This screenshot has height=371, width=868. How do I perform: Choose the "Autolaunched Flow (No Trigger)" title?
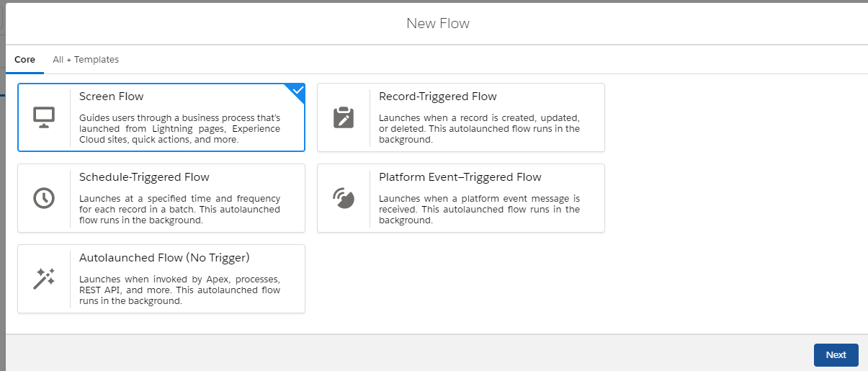coord(164,258)
